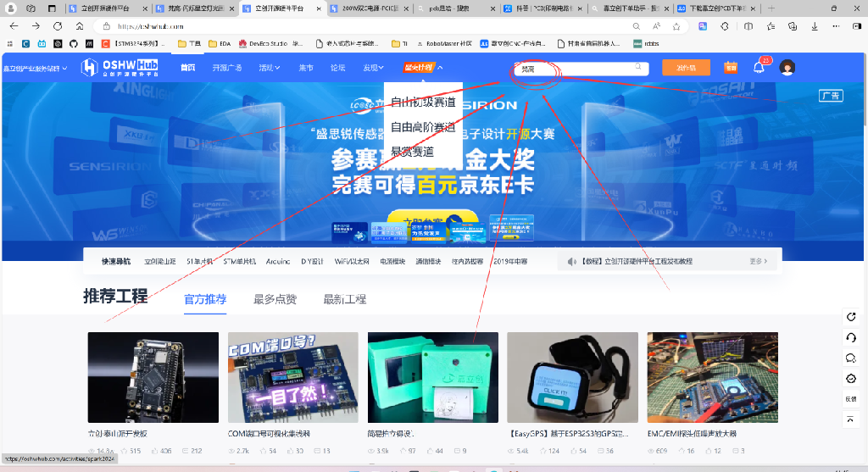Expand the 嘉立创产业服务站群 dropdown
The image size is (868, 472).
click(x=35, y=68)
